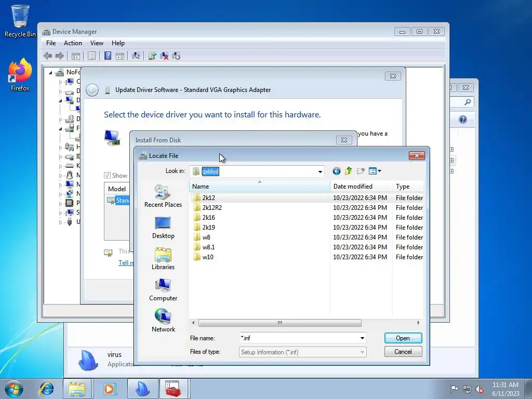Click the Open button
This screenshot has height=399, width=532.
[403, 338]
